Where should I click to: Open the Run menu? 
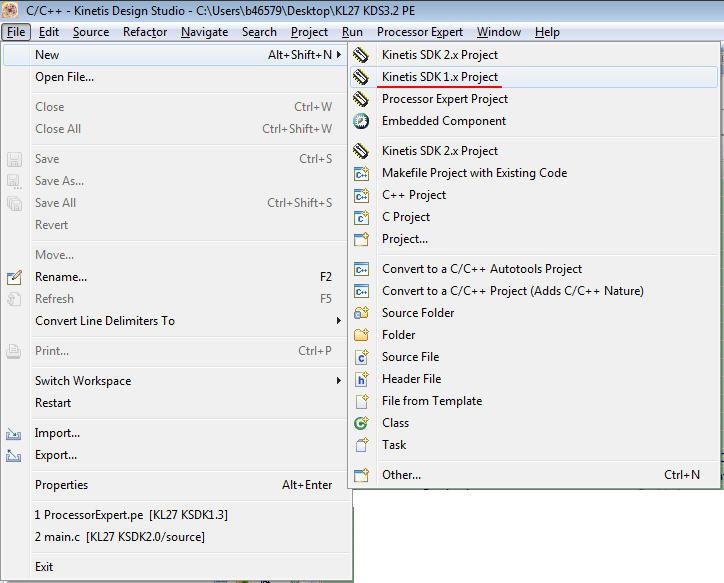coord(352,32)
